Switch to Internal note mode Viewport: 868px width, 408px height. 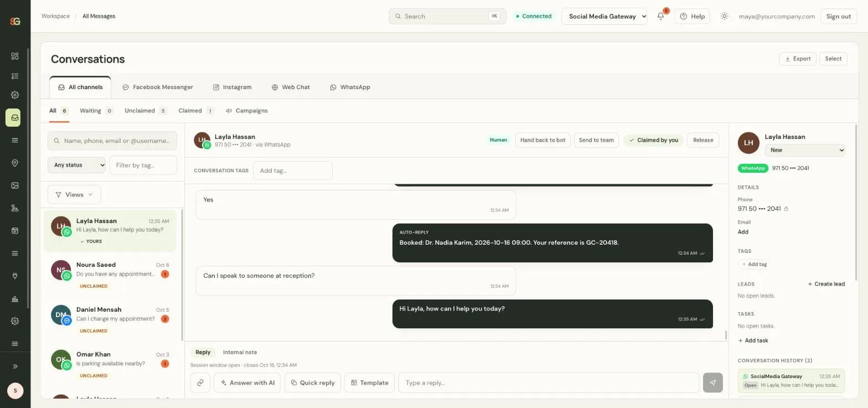click(x=240, y=352)
